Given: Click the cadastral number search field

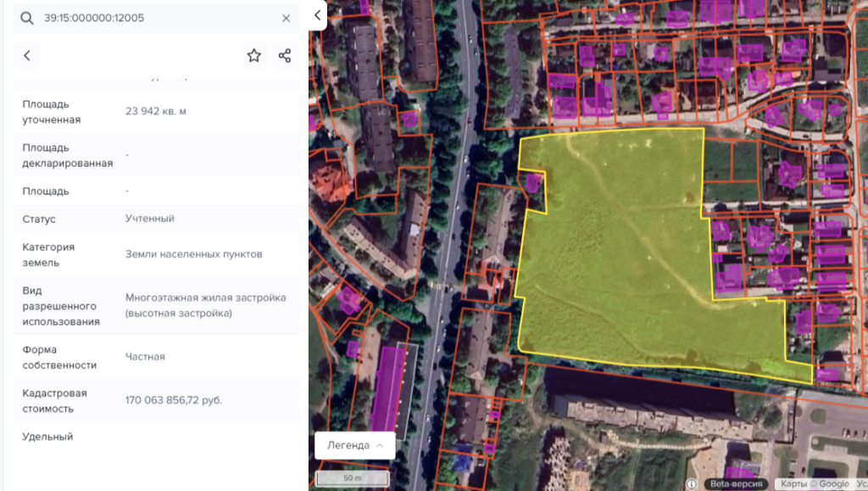Looking at the screenshot, I should 156,19.
